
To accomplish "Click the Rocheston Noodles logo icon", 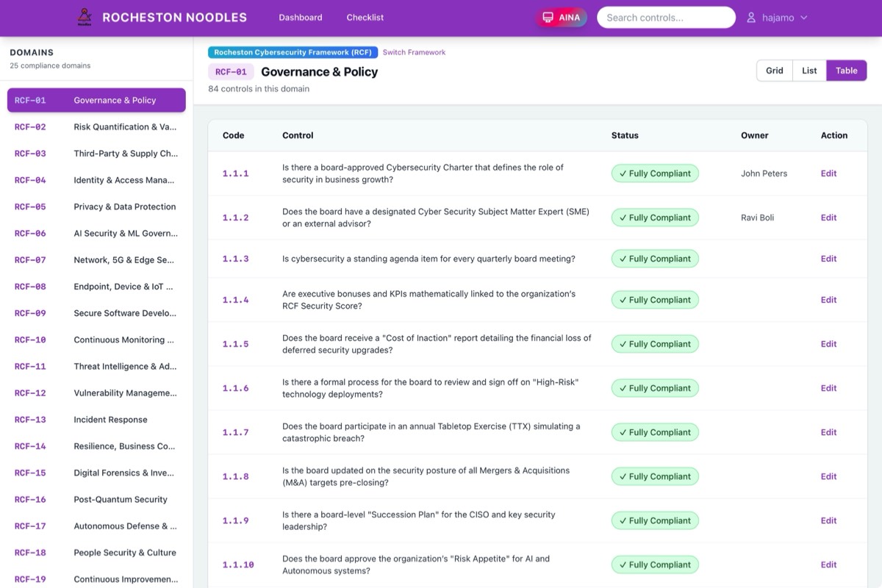I will click(85, 17).
